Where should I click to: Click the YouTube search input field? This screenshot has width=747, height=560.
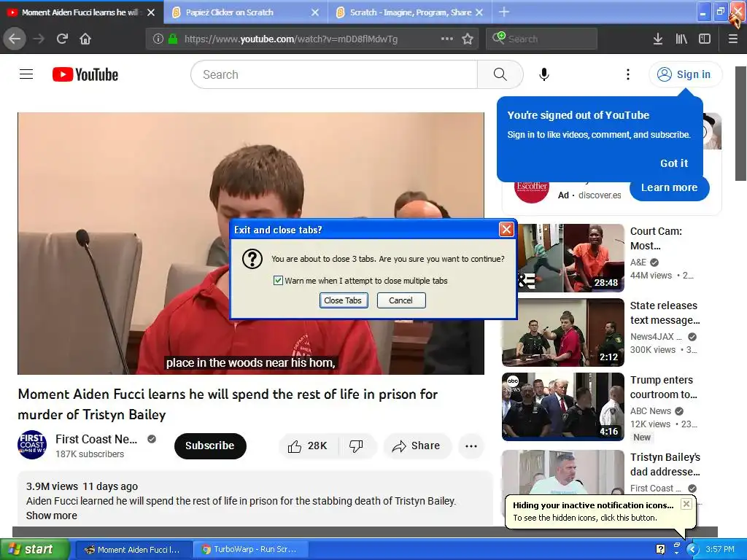(x=334, y=74)
